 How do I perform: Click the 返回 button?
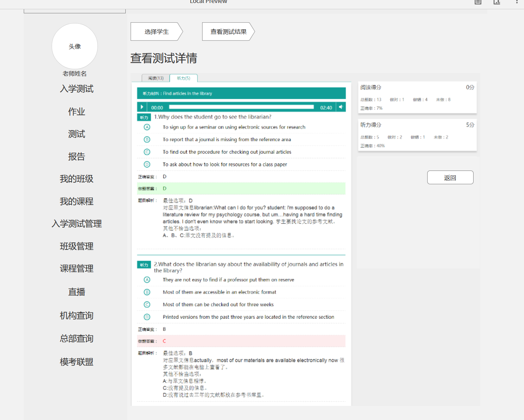tap(450, 178)
